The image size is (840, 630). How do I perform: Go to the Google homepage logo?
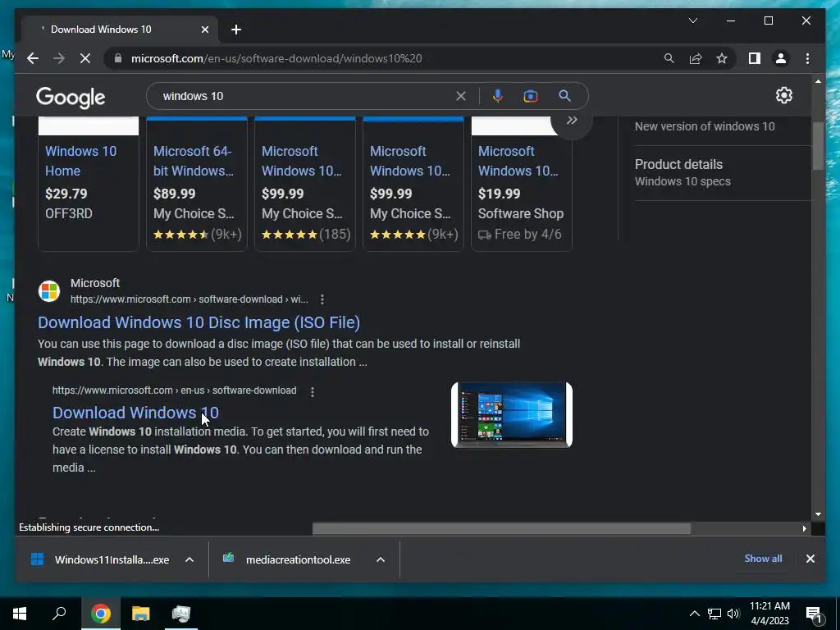click(71, 97)
